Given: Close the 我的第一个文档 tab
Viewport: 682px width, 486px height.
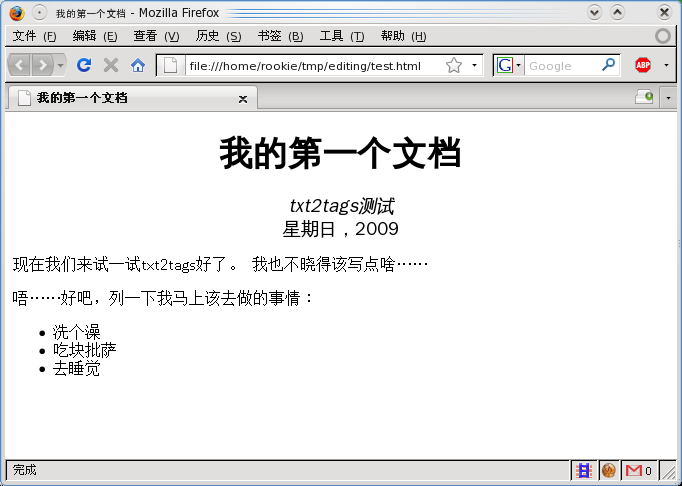Looking at the screenshot, I should point(243,98).
